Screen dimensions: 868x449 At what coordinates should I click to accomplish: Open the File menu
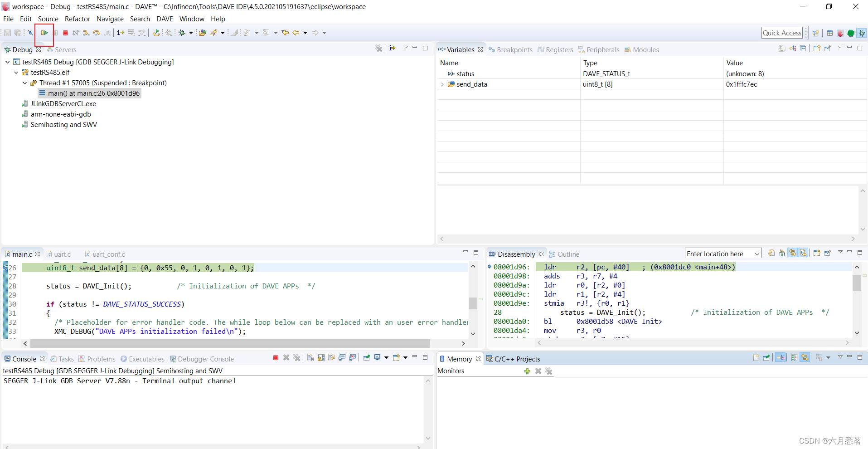click(x=8, y=19)
